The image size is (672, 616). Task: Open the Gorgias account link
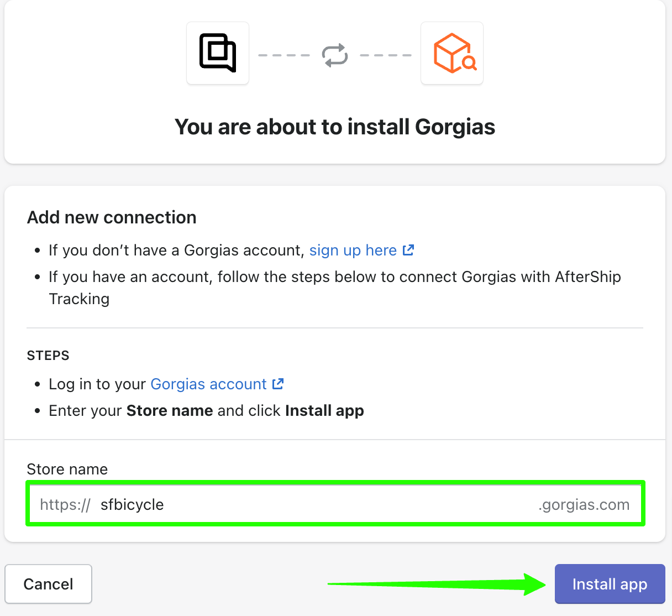(208, 384)
